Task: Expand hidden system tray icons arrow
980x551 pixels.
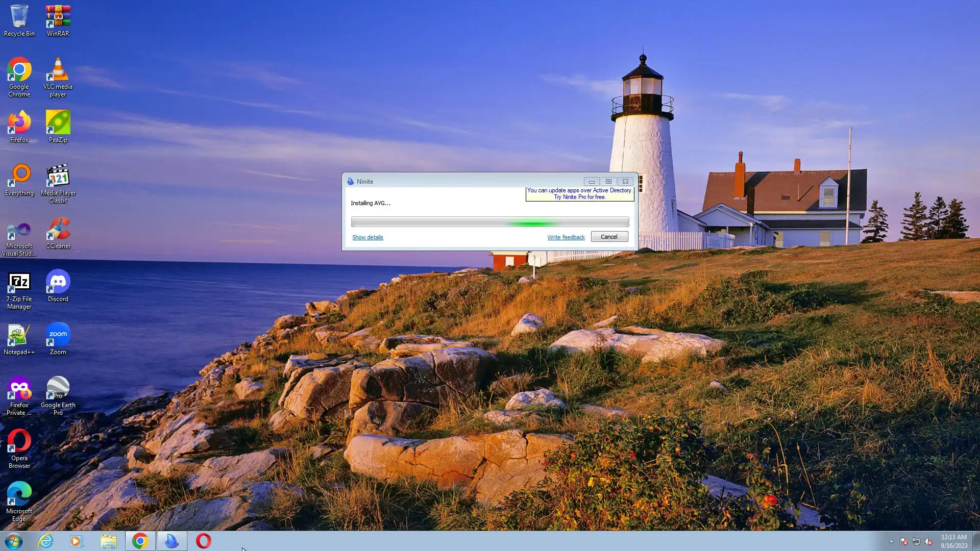Action: [x=891, y=542]
